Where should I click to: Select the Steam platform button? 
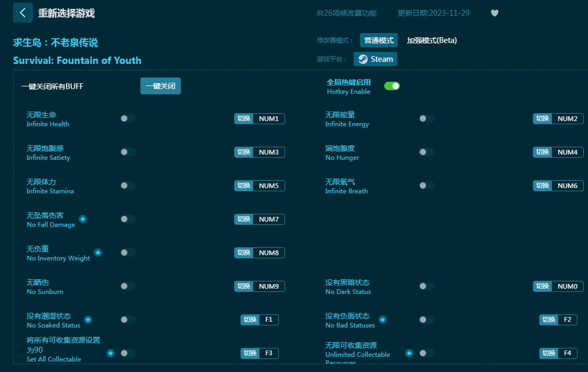(x=375, y=59)
